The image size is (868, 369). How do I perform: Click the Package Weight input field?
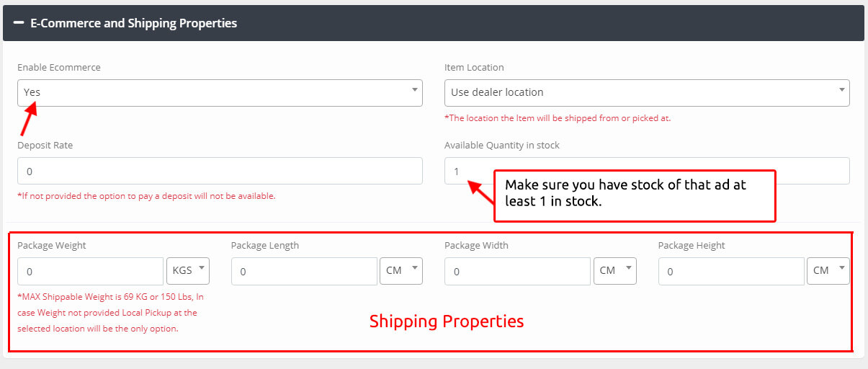coord(90,272)
